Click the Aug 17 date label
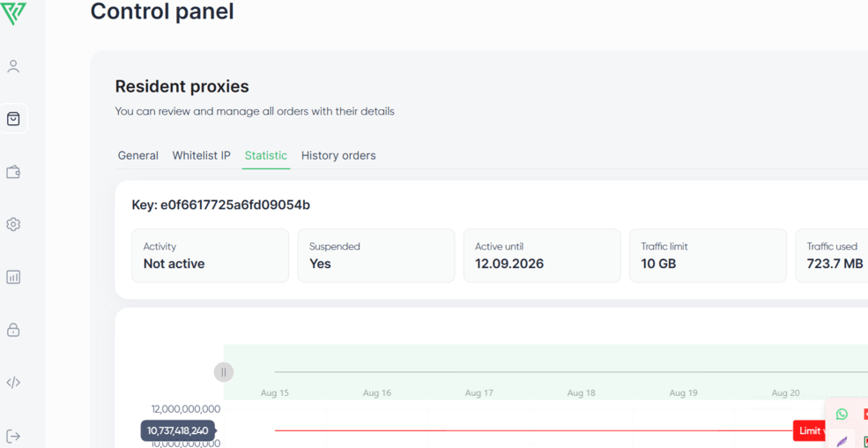Screen dimensions: 868x448 point(479,393)
